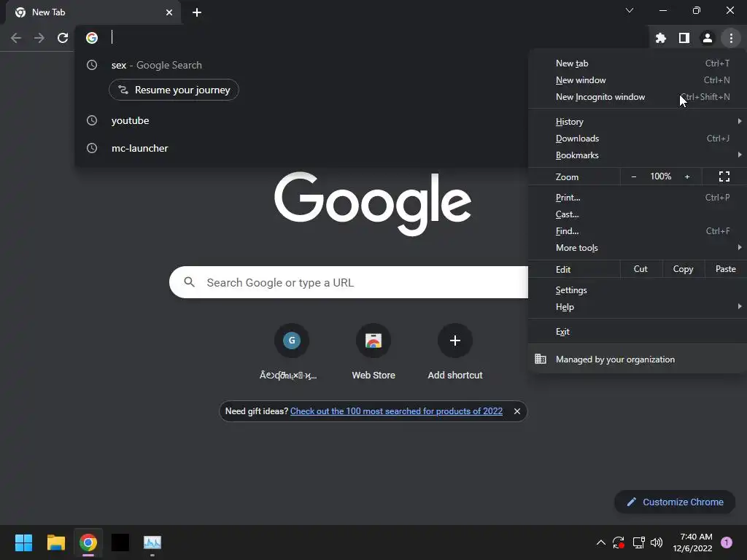Viewport: 747px width, 560px height.
Task: Select New window menu item
Action: (x=638, y=80)
